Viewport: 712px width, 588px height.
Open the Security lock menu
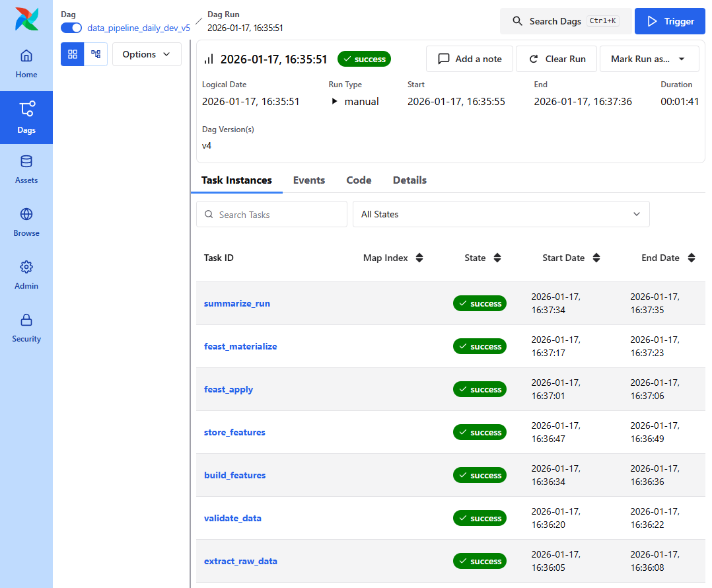pos(26,328)
